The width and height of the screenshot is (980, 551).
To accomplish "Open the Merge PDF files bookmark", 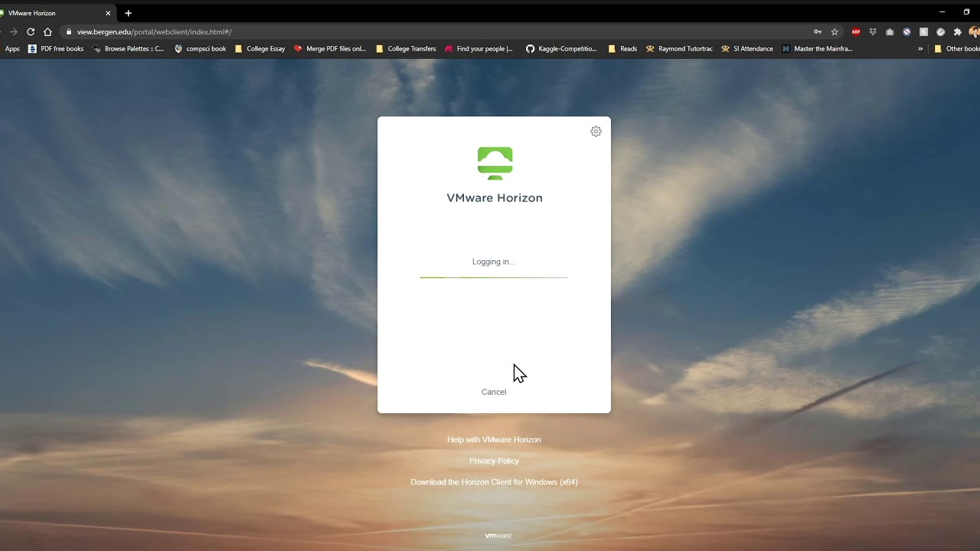I will pos(330,49).
